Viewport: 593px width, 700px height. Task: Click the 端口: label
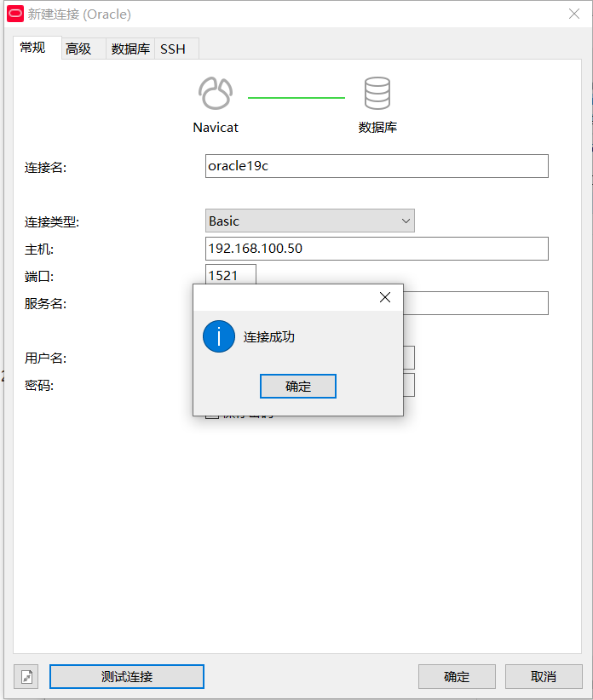(39, 277)
